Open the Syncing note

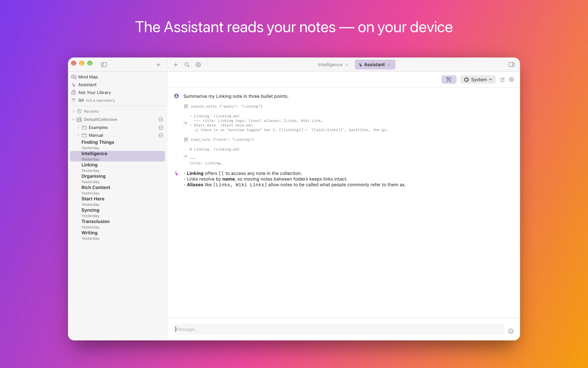(117, 213)
